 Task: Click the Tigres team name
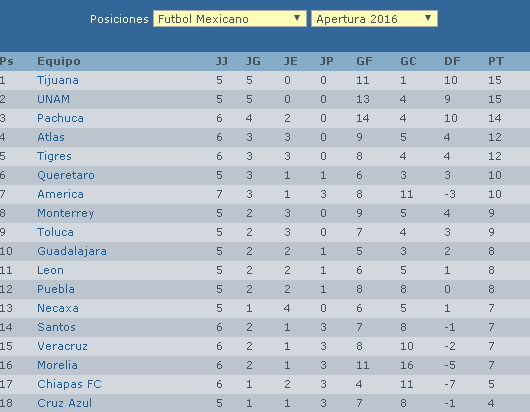[x=54, y=156]
